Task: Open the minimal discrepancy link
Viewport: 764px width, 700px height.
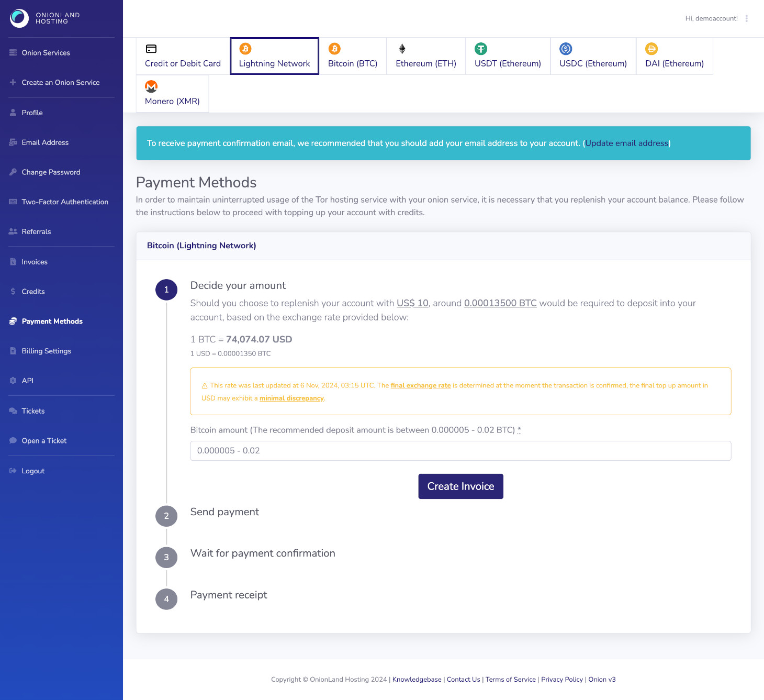Action: click(x=291, y=398)
